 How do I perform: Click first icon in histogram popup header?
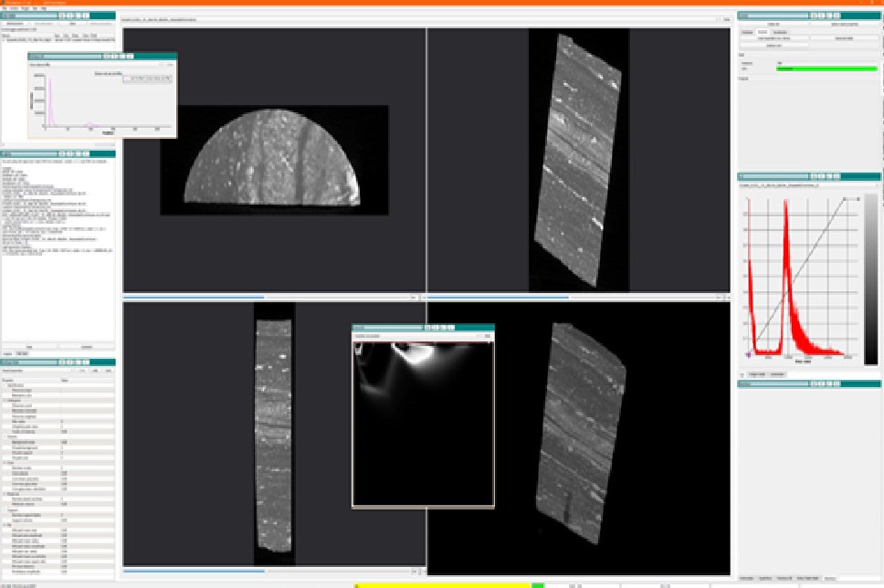(x=109, y=57)
